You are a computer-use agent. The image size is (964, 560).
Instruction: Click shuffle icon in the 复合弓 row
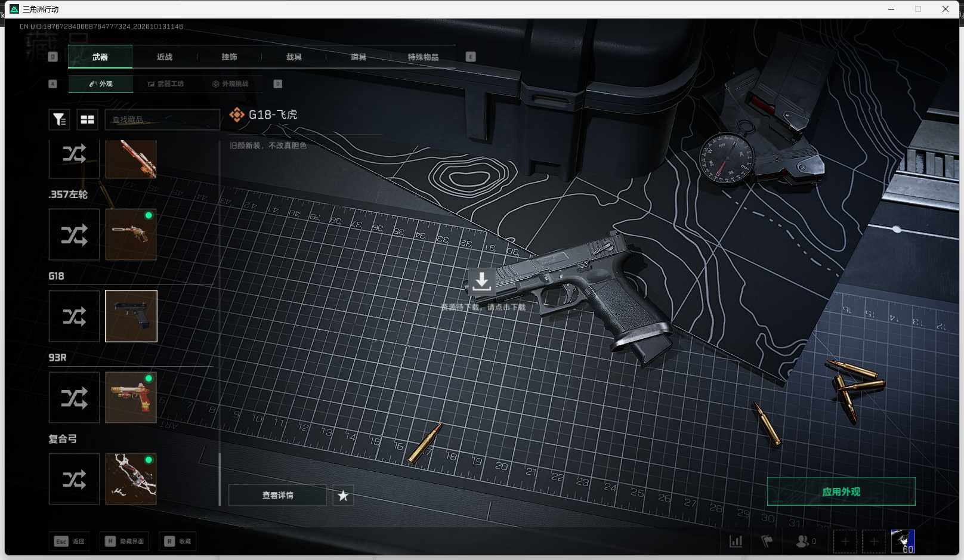pyautogui.click(x=74, y=479)
